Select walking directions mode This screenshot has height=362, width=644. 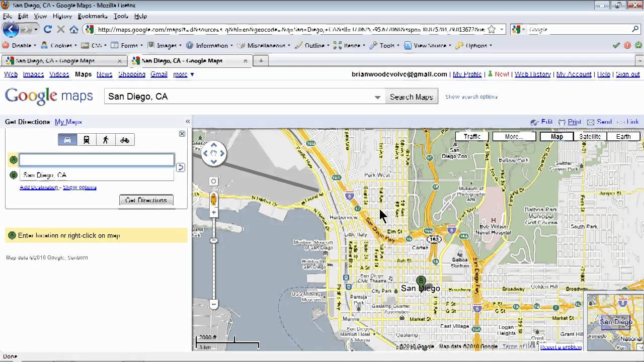[x=106, y=140]
